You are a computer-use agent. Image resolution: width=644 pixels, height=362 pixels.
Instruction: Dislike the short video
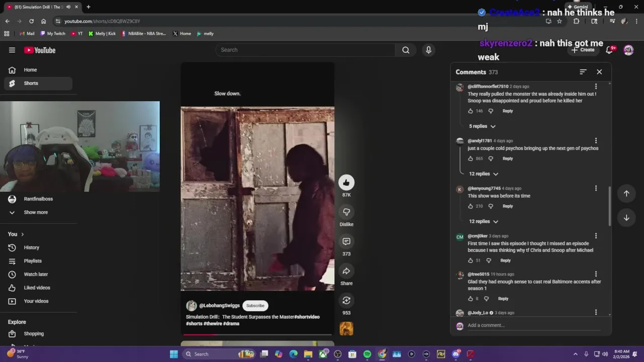[x=346, y=212]
